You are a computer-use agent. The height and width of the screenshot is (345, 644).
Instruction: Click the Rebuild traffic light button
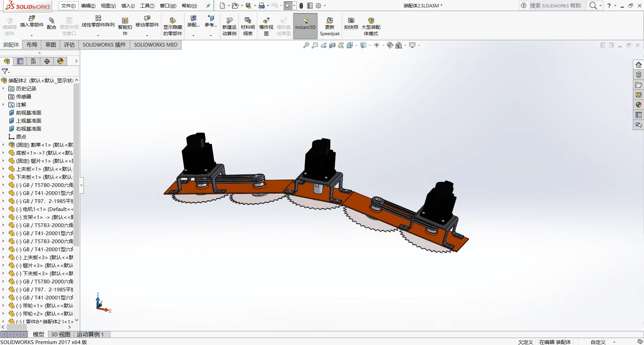tap(301, 6)
